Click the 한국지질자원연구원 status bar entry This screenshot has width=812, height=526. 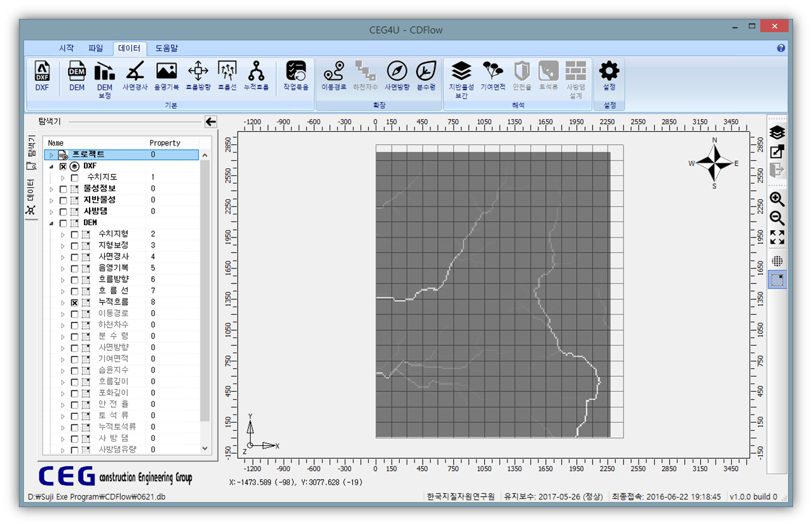pos(461,496)
